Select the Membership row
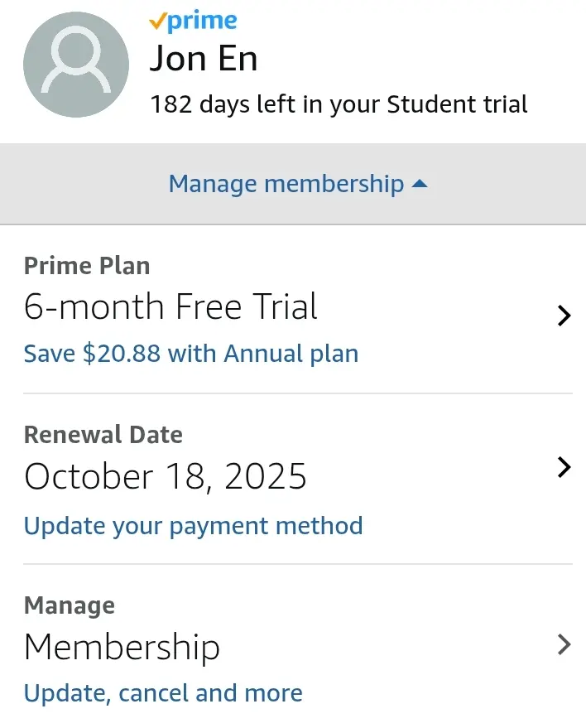586x728 pixels. click(x=298, y=648)
